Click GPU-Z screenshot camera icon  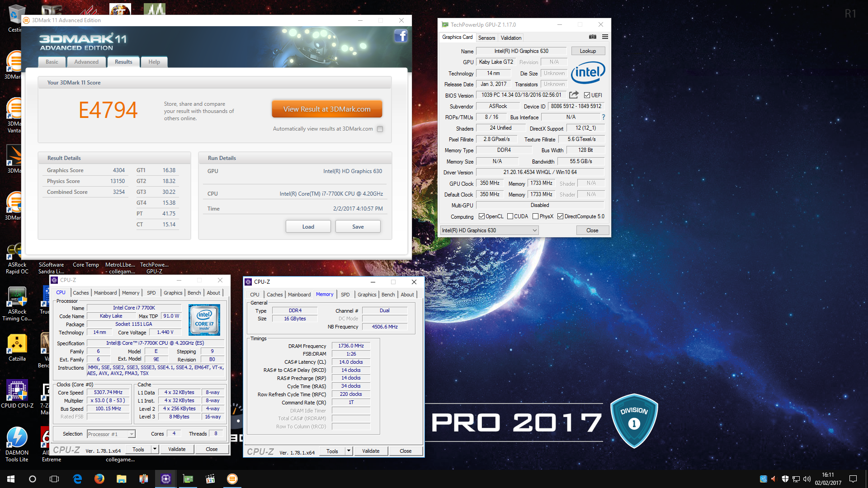tap(592, 37)
